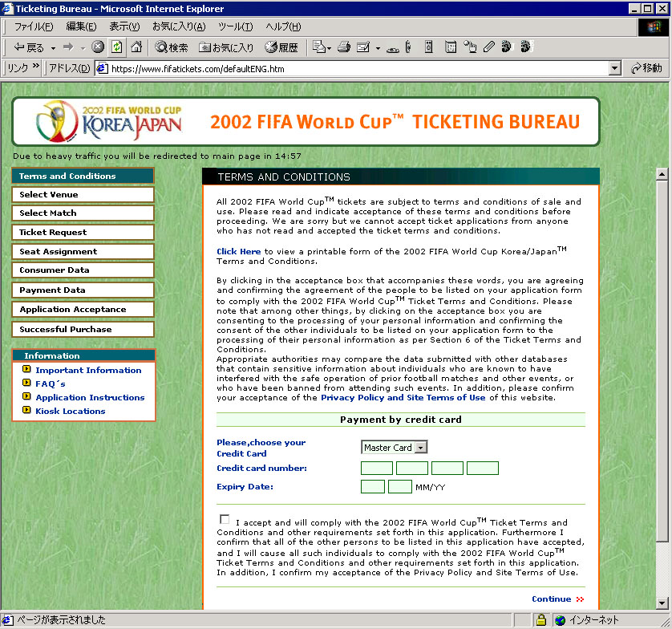Image resolution: width=672 pixels, height=629 pixels.
Task: Click the paperclip toolbar icon
Action: tap(488, 47)
